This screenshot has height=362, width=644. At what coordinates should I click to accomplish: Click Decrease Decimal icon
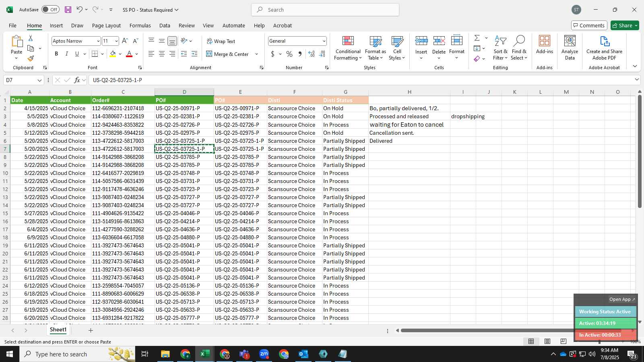322,54
